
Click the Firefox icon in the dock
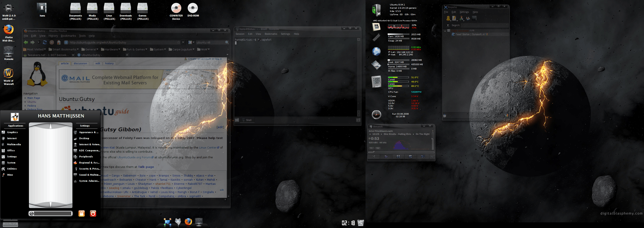(188, 221)
